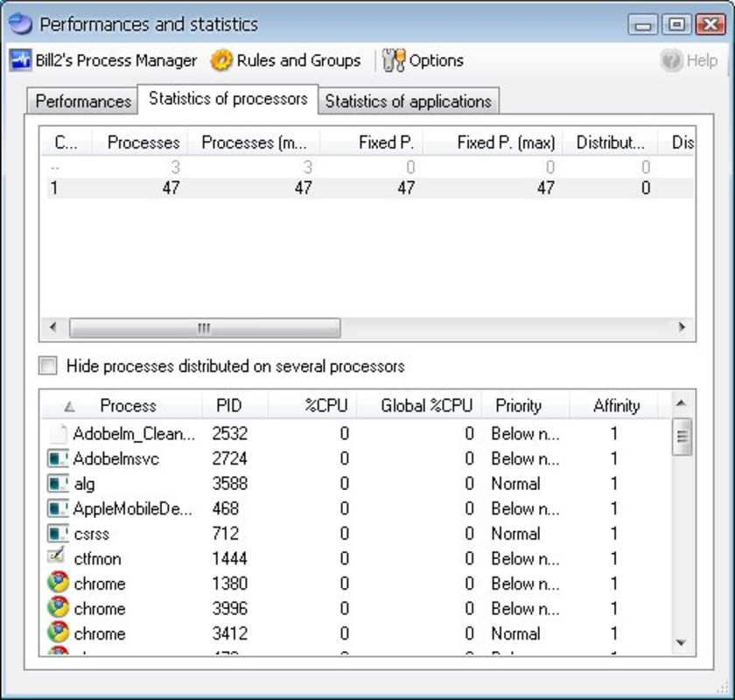Open the Rules and Groups toolbar label
Viewport: 735px width, 700px height.
[298, 60]
